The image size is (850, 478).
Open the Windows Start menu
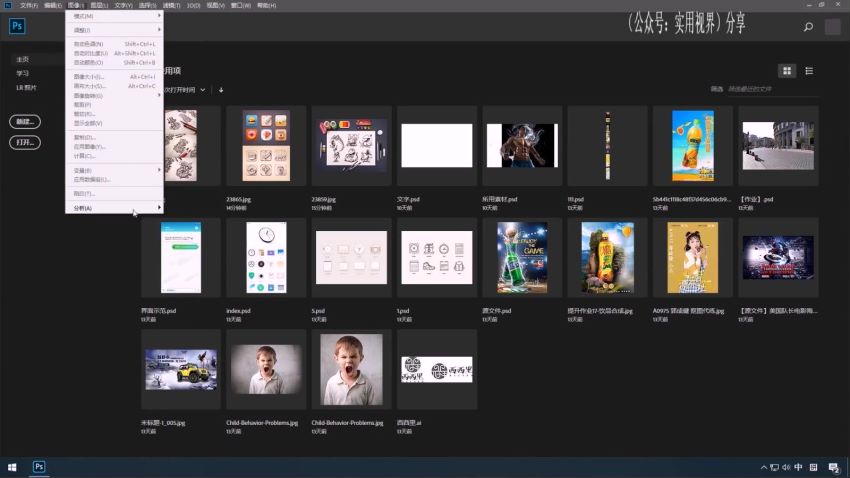[12, 467]
